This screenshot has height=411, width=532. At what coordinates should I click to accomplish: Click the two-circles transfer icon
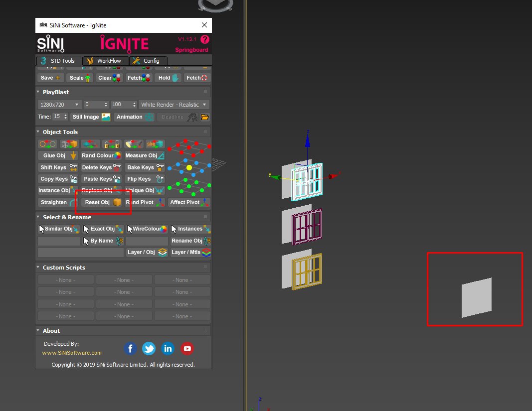[47, 144]
